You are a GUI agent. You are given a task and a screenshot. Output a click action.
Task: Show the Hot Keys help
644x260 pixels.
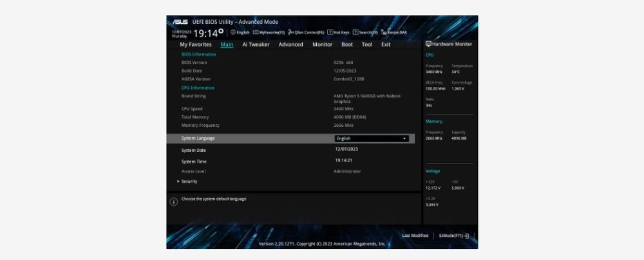tap(339, 32)
